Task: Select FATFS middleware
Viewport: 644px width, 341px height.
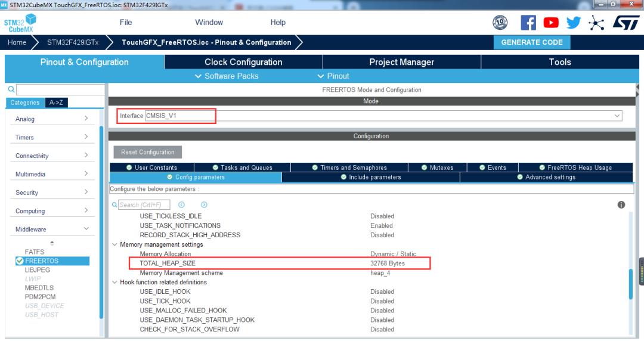Action: (x=34, y=252)
